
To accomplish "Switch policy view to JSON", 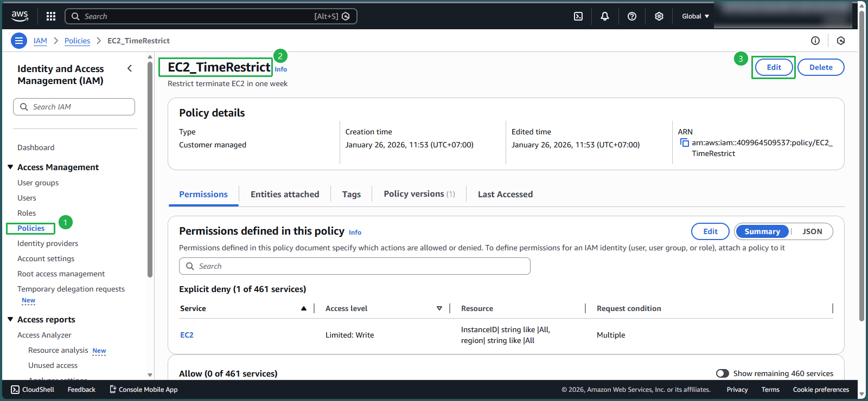I will [x=812, y=231].
